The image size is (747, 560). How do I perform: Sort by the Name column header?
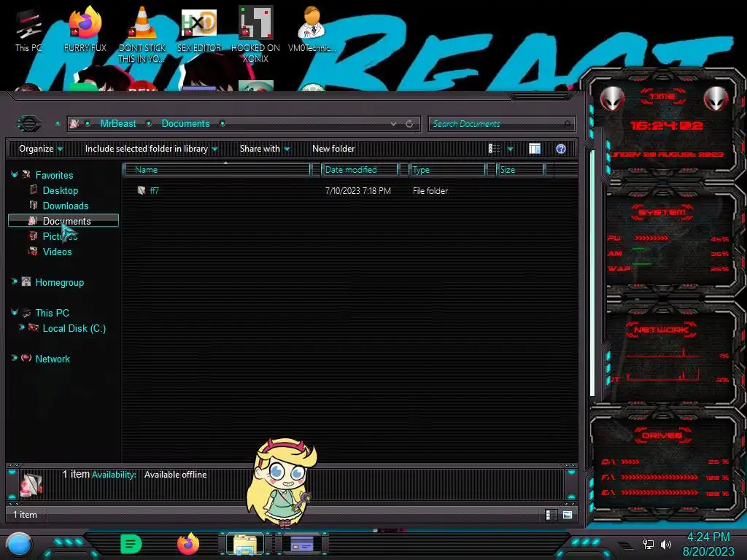[x=217, y=170]
